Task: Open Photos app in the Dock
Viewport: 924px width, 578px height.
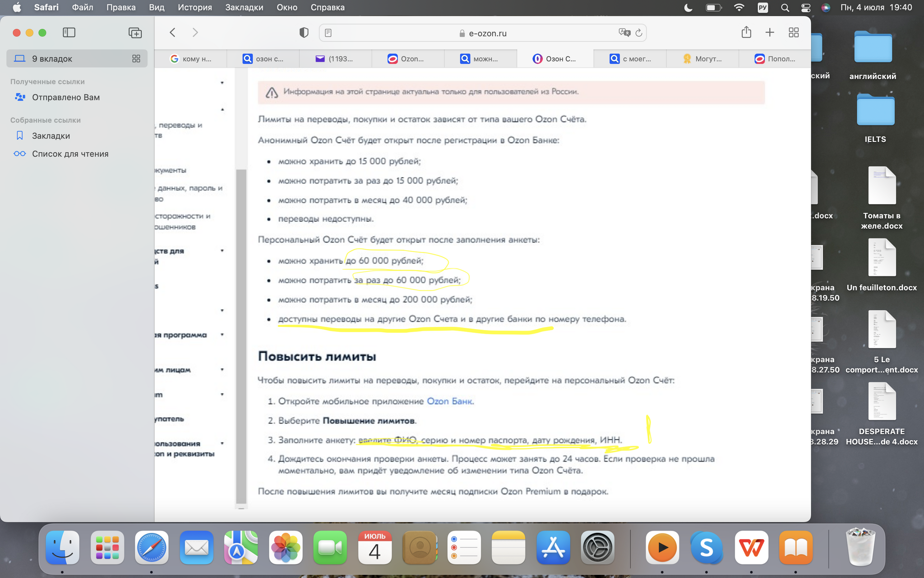Action: (x=286, y=548)
